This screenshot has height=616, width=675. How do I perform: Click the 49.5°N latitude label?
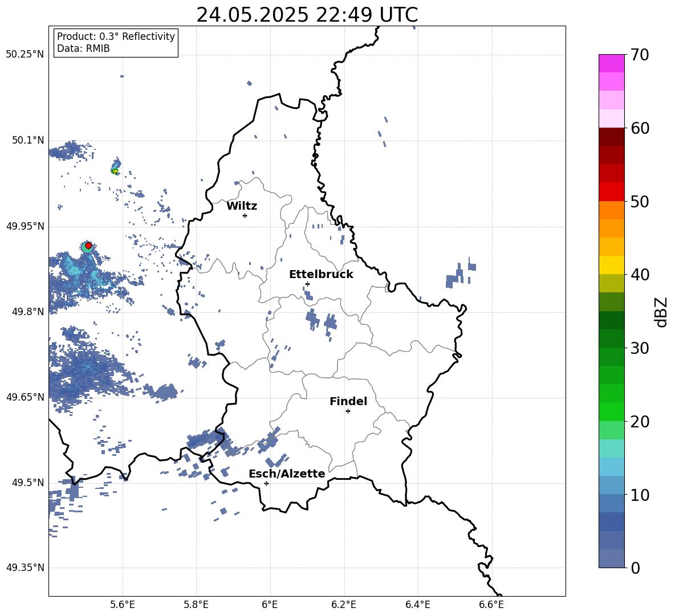coord(27,483)
